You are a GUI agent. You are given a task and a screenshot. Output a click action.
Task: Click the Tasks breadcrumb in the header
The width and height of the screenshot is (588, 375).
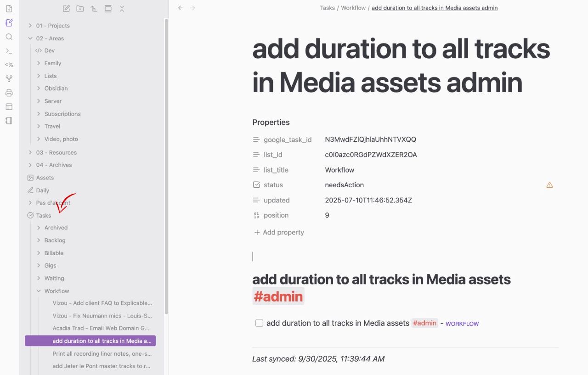tap(327, 8)
